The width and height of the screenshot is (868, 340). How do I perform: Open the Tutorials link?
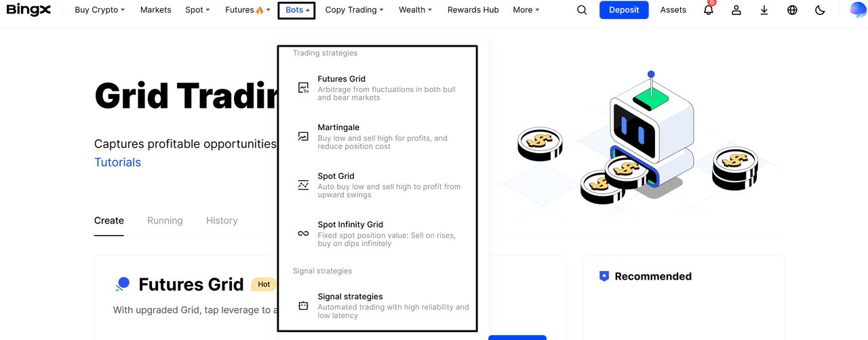point(117,163)
